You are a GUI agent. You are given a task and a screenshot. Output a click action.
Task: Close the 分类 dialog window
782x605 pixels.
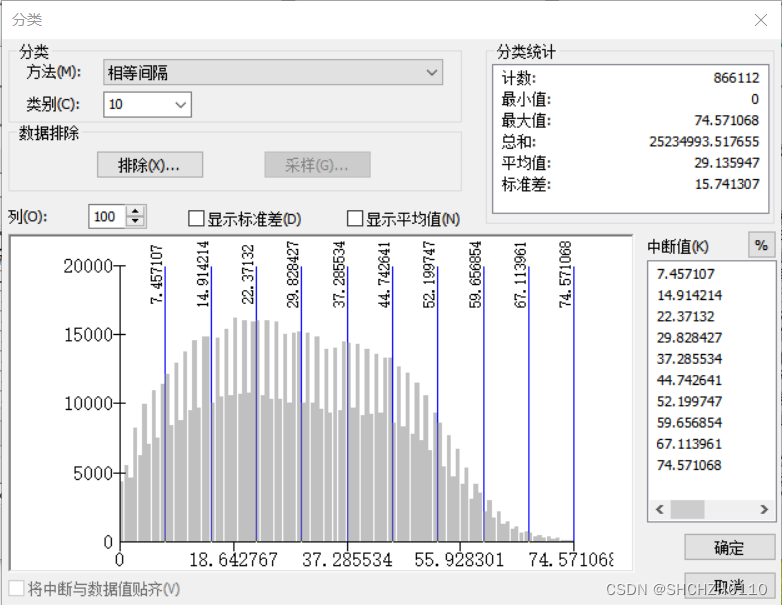pos(761,20)
